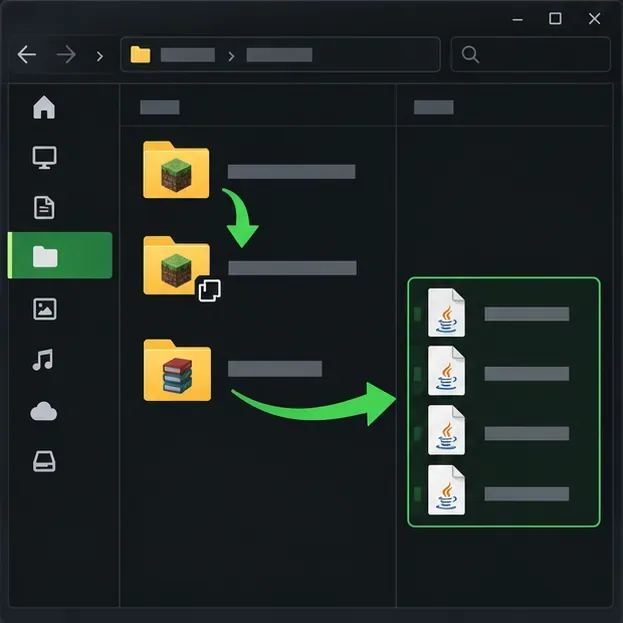Go forward with the right arrow
This screenshot has height=623, width=623.
(66, 54)
